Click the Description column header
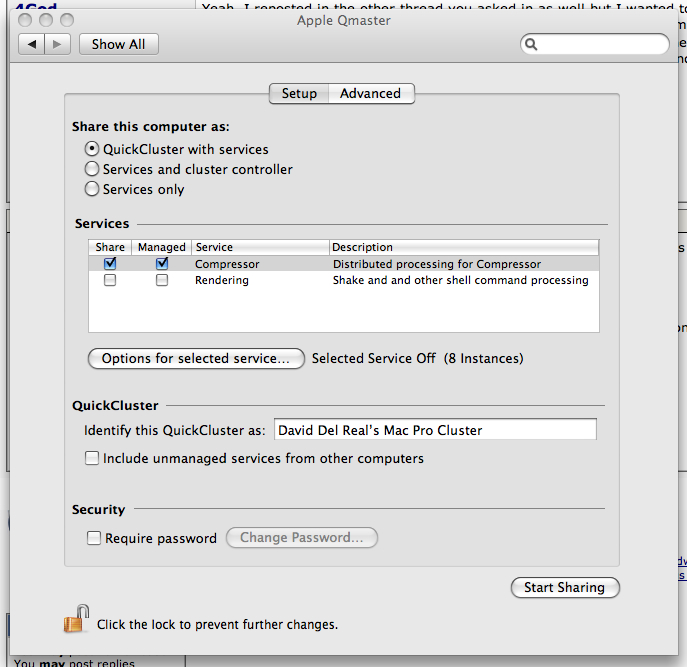 (464, 247)
